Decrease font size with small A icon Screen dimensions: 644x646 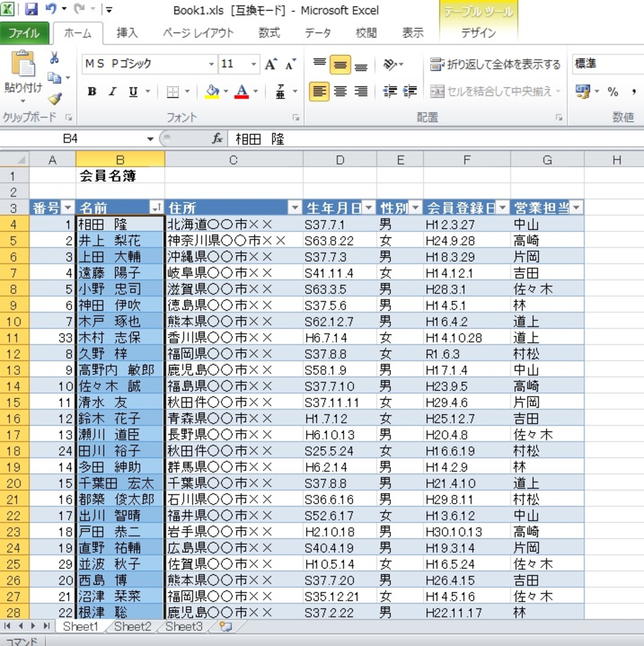[290, 64]
